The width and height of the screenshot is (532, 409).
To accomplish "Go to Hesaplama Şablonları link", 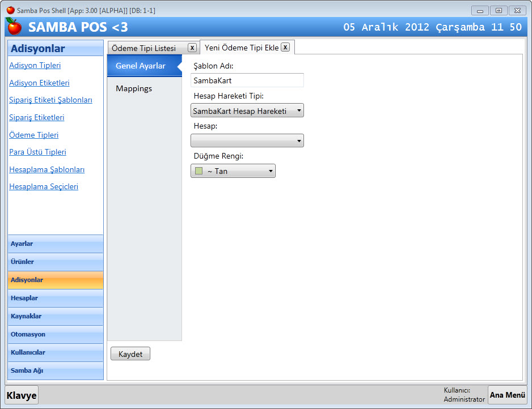I will [47, 169].
